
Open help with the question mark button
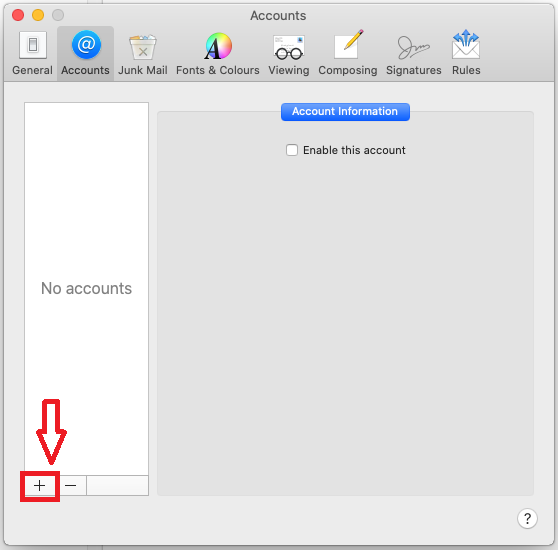pos(527,519)
